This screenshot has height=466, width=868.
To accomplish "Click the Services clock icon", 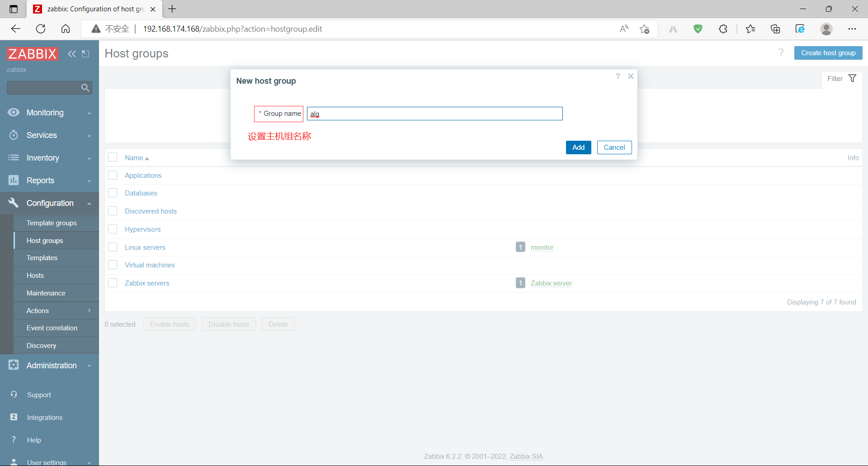I will 14,135.
